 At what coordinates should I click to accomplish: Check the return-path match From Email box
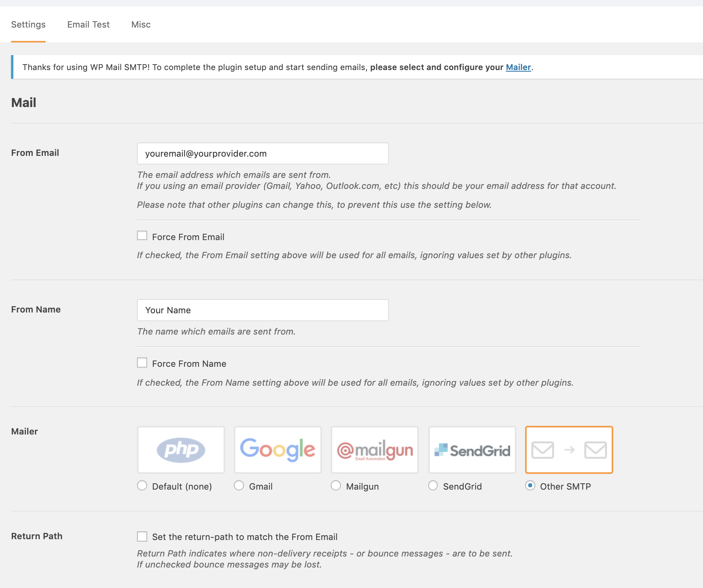(142, 536)
